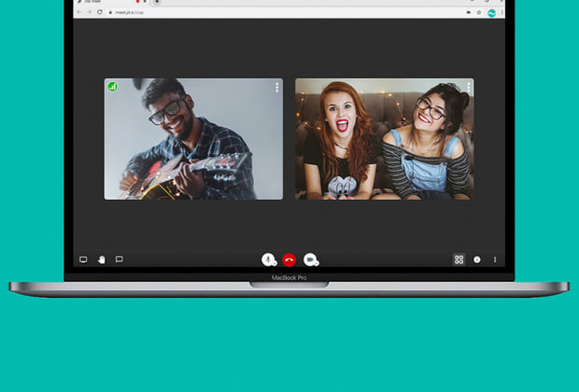Raise your hand in the meeting

(x=101, y=259)
